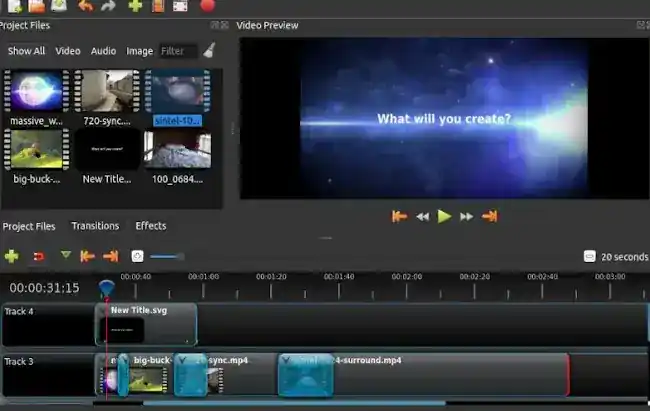The image size is (650, 411).
Task: Select the 720-sync... file thumbnail
Action: point(107,91)
